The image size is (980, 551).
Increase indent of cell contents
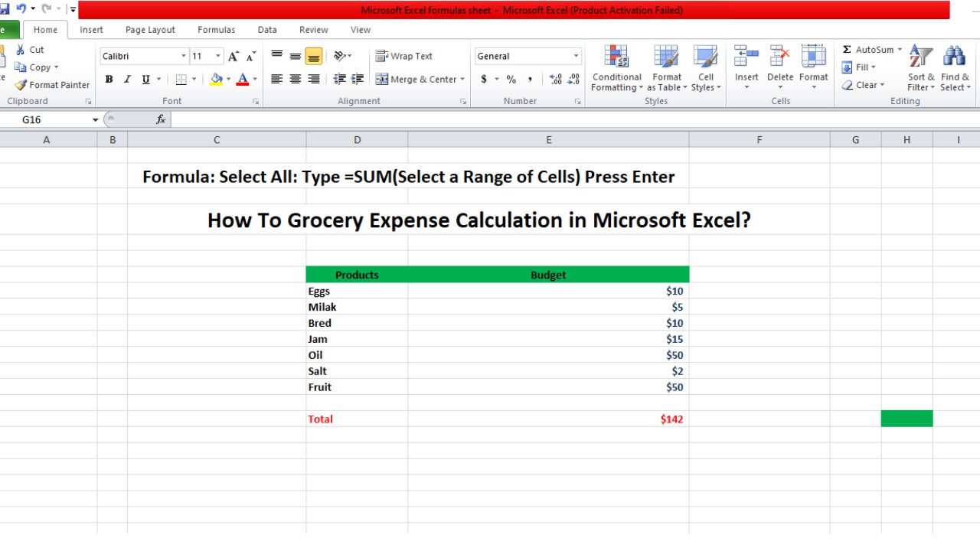357,79
